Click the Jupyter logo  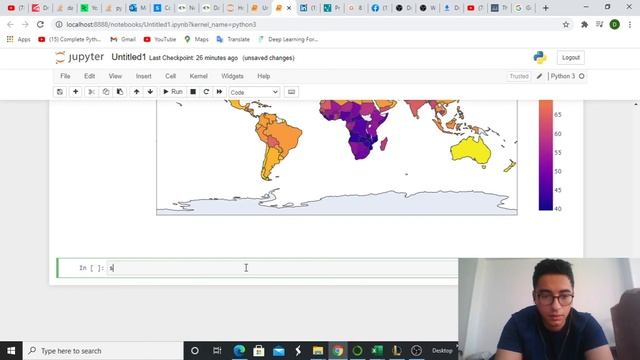coord(80,58)
